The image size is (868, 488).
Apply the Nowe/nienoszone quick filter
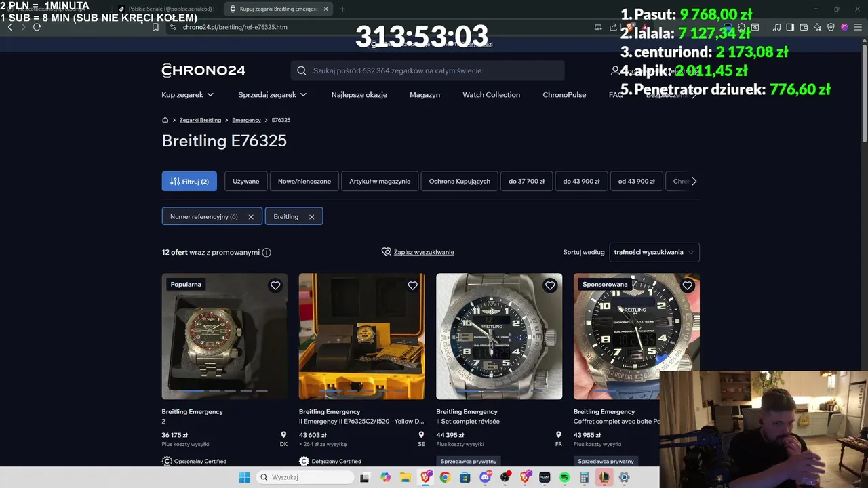pyautogui.click(x=304, y=181)
